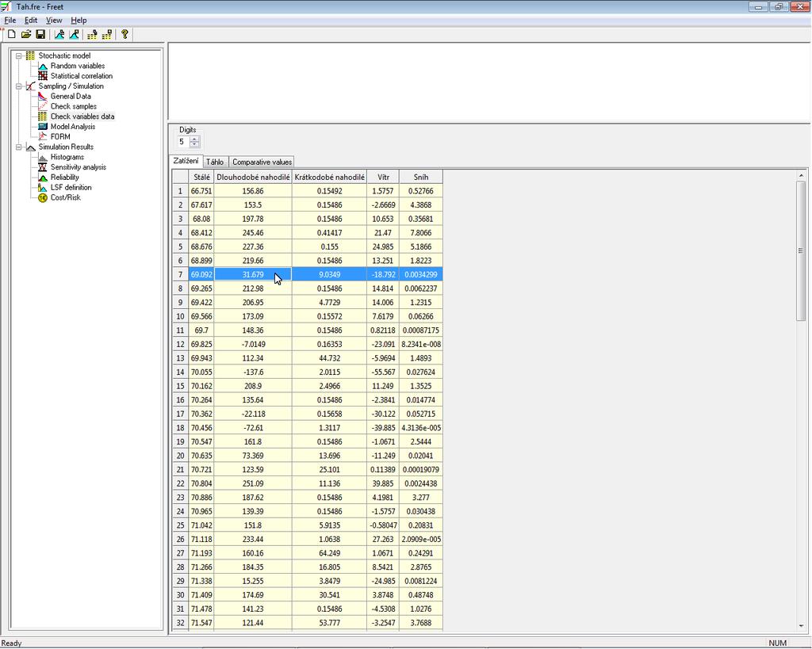This screenshot has height=649, width=812.
Task: Click yellow grid toolbar icon left of help icon
Action: pyautogui.click(x=107, y=35)
